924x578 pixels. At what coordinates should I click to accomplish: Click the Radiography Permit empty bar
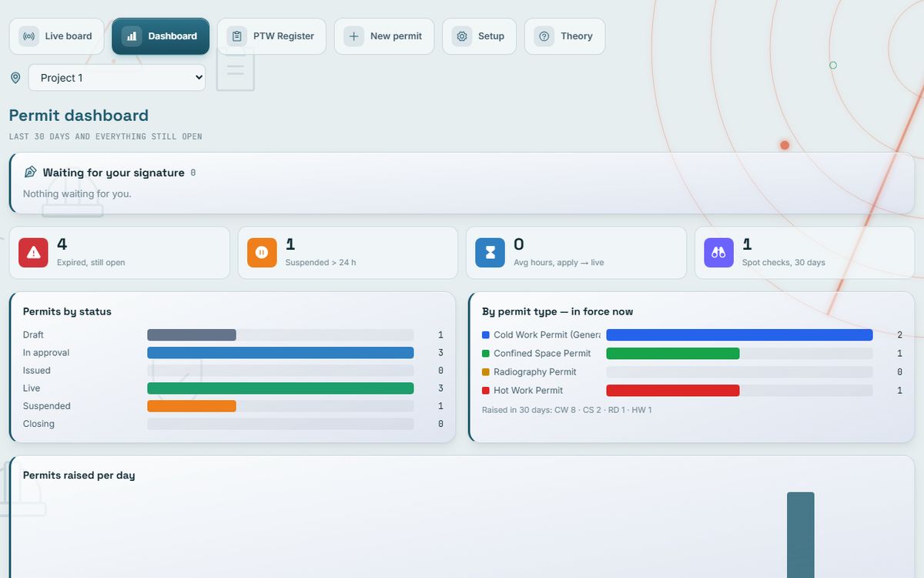pos(739,372)
